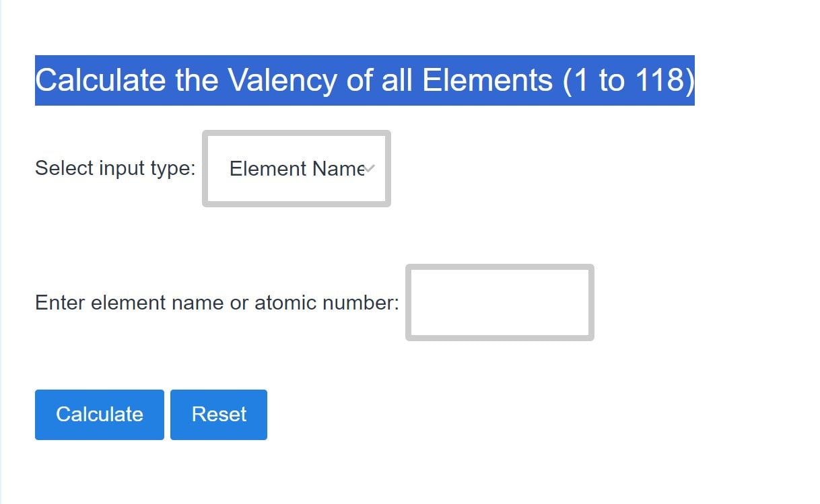Click the 'Enter element name or atomic number:' label
The height and width of the screenshot is (504, 820).
(x=217, y=302)
